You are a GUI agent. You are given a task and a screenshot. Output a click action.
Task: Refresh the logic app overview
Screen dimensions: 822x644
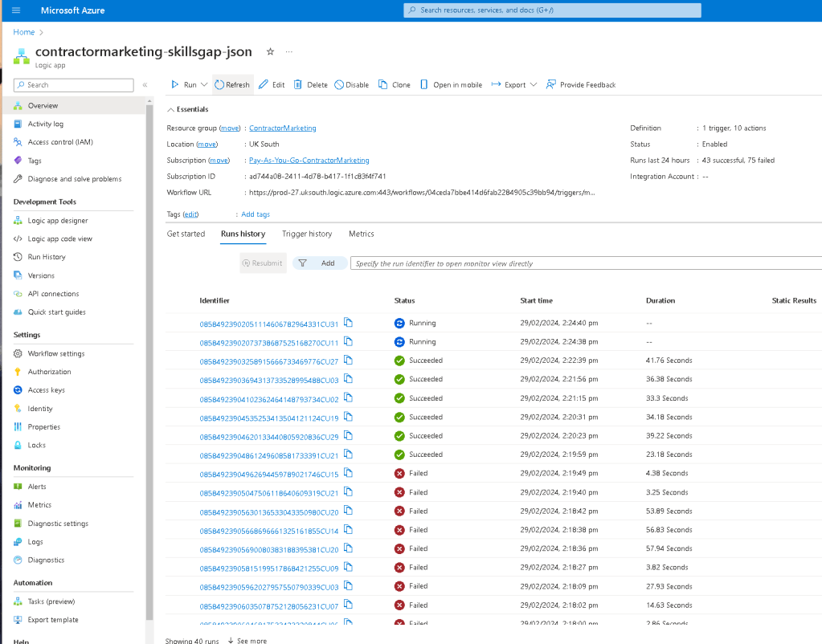pyautogui.click(x=232, y=84)
